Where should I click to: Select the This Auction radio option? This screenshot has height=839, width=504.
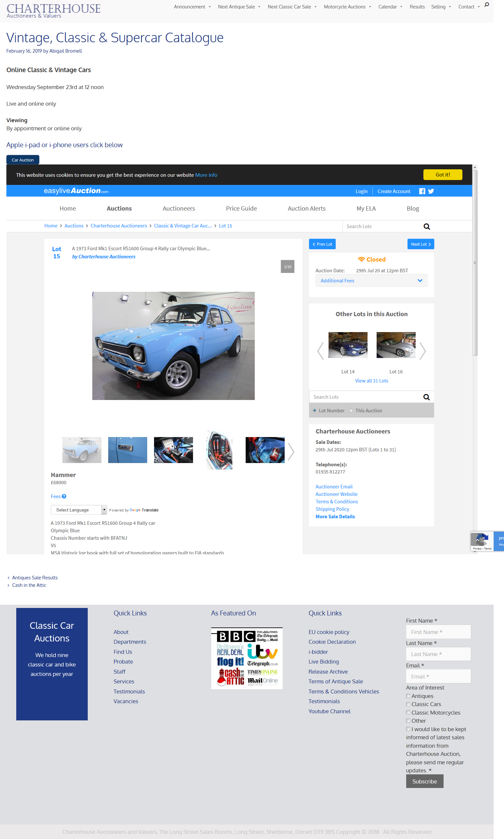coord(351,410)
